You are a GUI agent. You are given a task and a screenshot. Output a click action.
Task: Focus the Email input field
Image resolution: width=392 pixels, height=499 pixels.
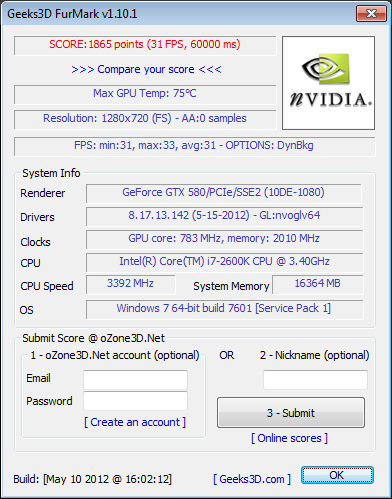(135, 380)
